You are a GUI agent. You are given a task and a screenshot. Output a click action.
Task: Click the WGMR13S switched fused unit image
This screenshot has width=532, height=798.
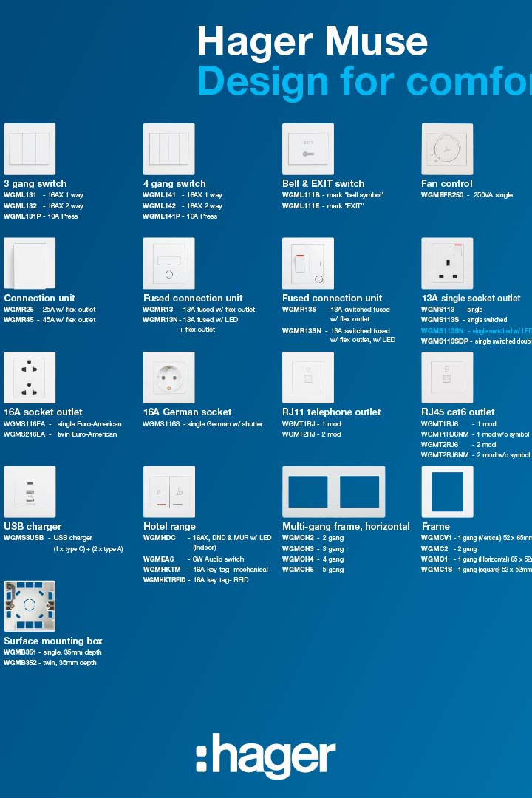point(308,263)
